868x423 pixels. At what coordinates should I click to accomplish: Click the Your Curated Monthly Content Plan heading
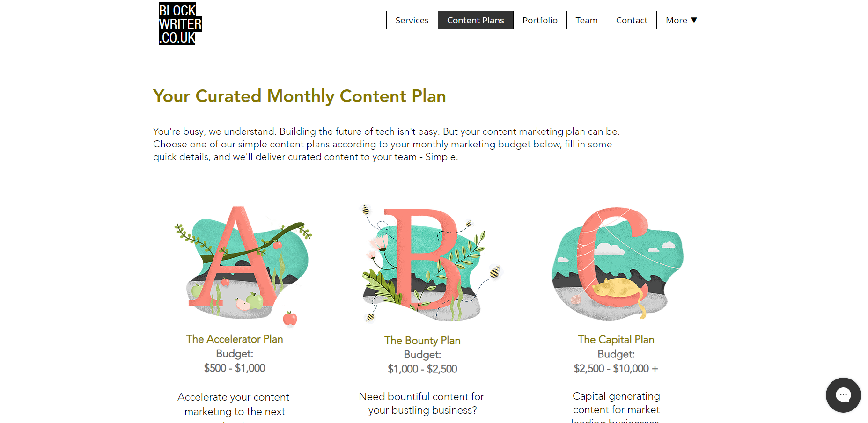pyautogui.click(x=299, y=96)
